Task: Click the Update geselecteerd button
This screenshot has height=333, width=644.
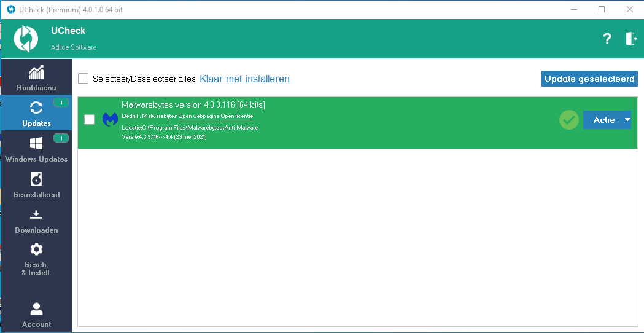Action: pos(589,79)
